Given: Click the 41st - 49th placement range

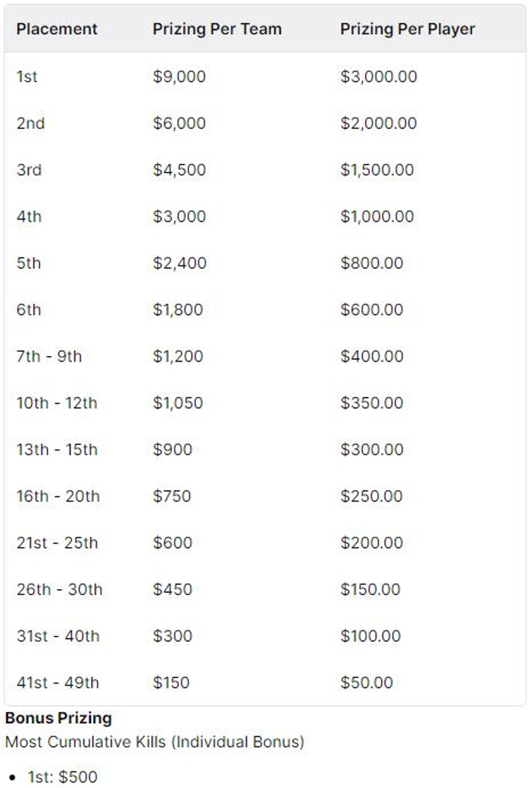Looking at the screenshot, I should 57,683.
